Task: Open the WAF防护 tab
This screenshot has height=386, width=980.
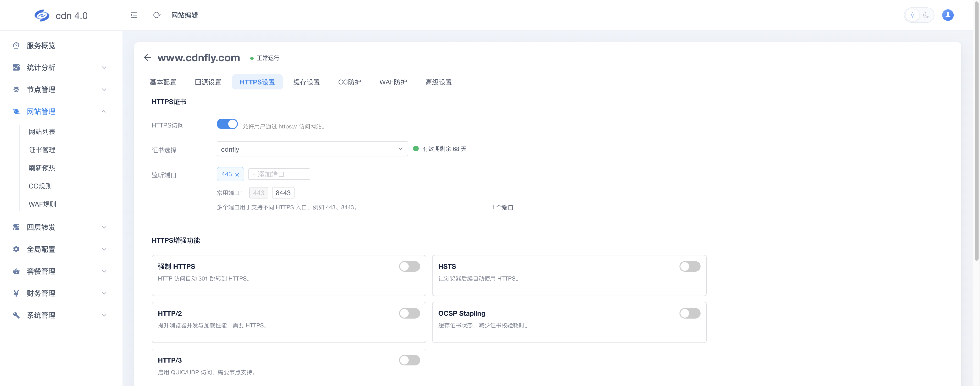Action: [393, 82]
